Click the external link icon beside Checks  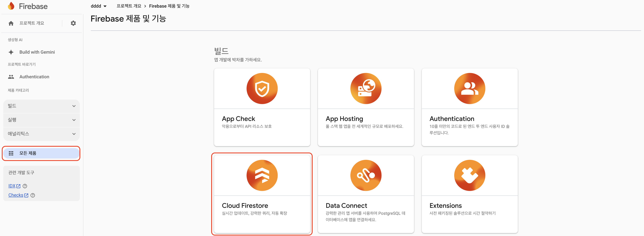click(x=26, y=195)
